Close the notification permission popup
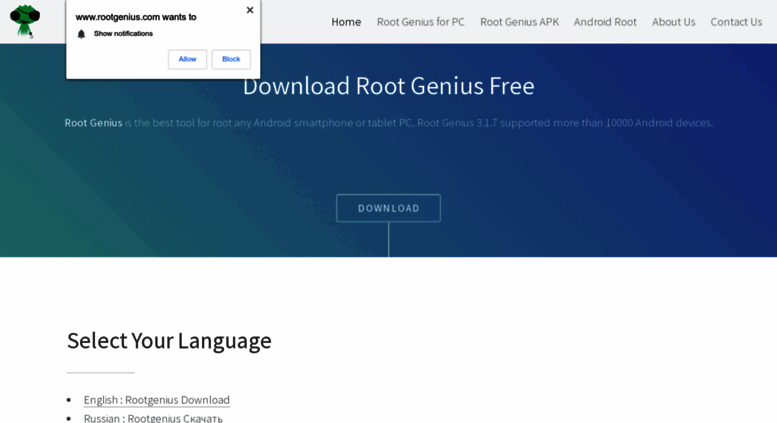The image size is (777, 423). click(x=250, y=10)
